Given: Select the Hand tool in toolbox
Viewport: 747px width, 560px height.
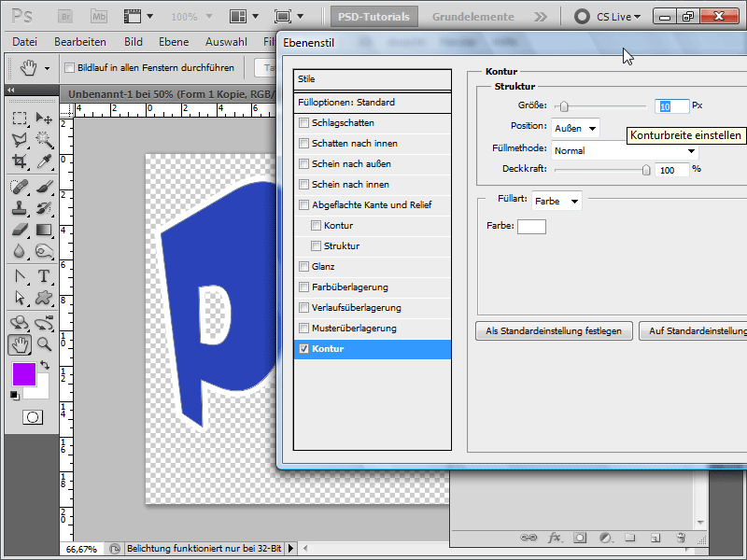Looking at the screenshot, I should (x=20, y=344).
